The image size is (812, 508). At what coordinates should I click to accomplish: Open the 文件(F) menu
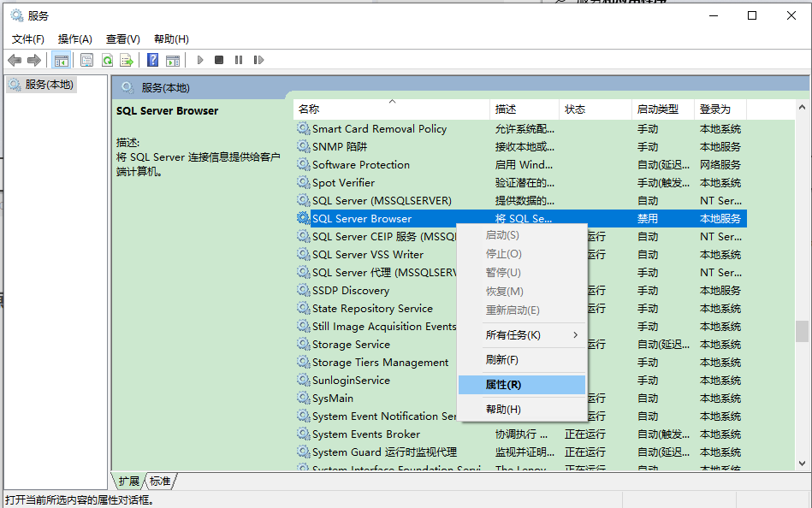28,38
